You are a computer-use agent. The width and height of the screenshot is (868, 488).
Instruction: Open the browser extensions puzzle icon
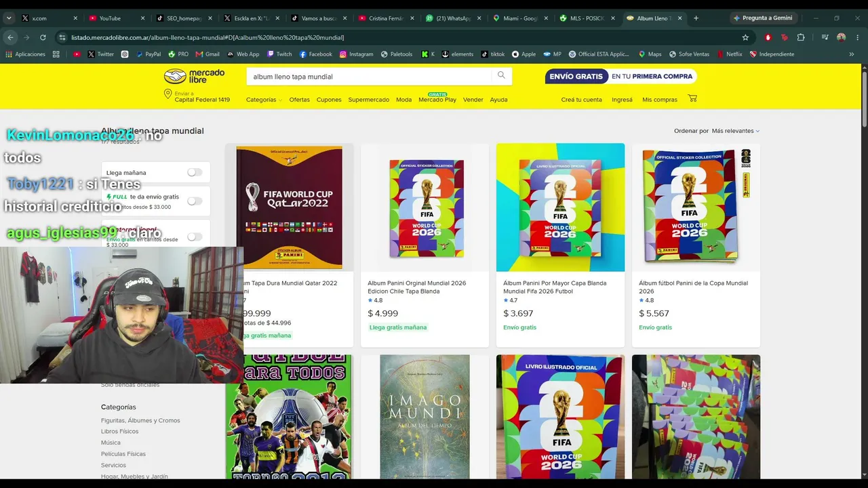click(801, 37)
